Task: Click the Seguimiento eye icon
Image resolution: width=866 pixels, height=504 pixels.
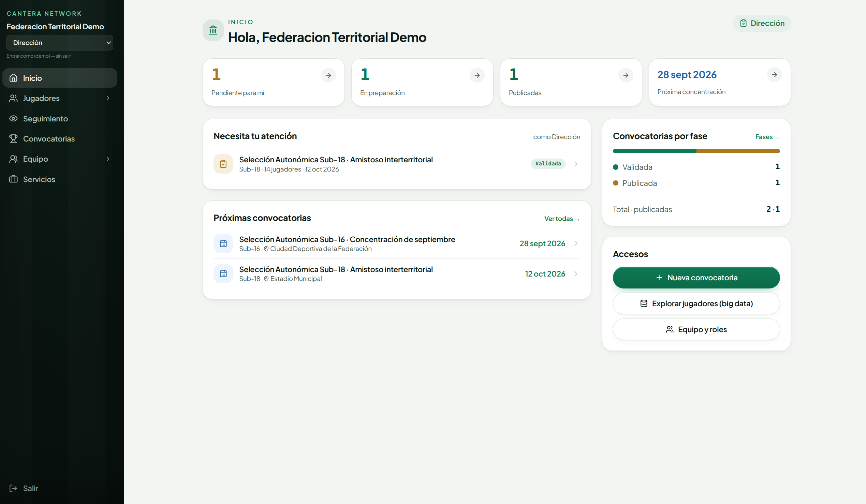Action: 13,119
